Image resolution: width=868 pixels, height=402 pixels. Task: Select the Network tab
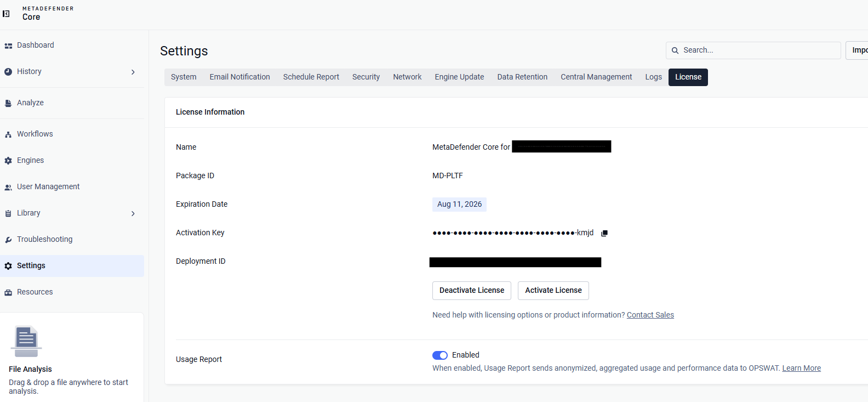coord(407,77)
